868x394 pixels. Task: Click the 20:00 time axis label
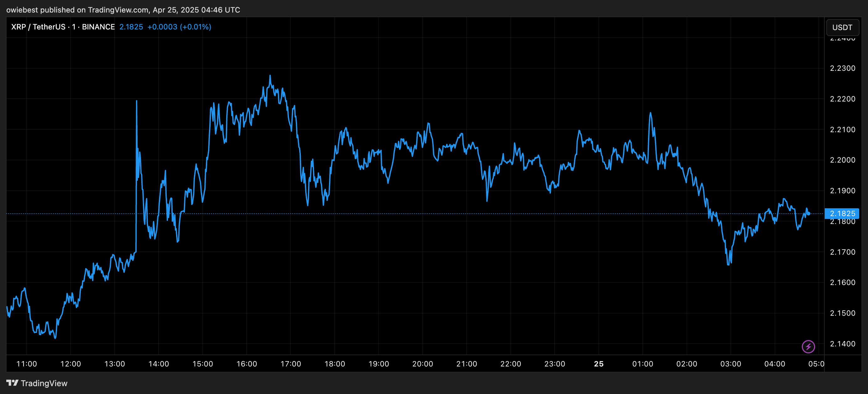[x=422, y=364]
